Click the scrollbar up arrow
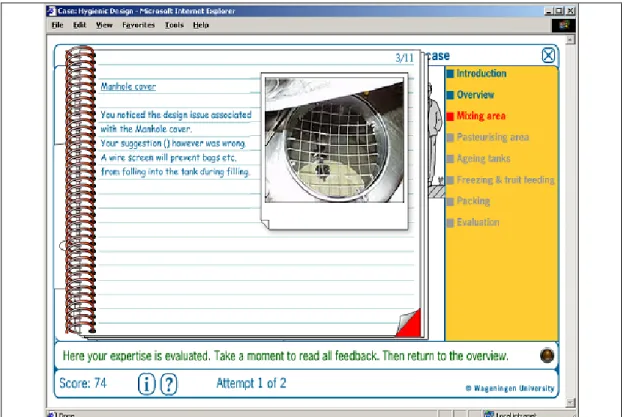The height and width of the screenshot is (417, 624). tap(570, 39)
